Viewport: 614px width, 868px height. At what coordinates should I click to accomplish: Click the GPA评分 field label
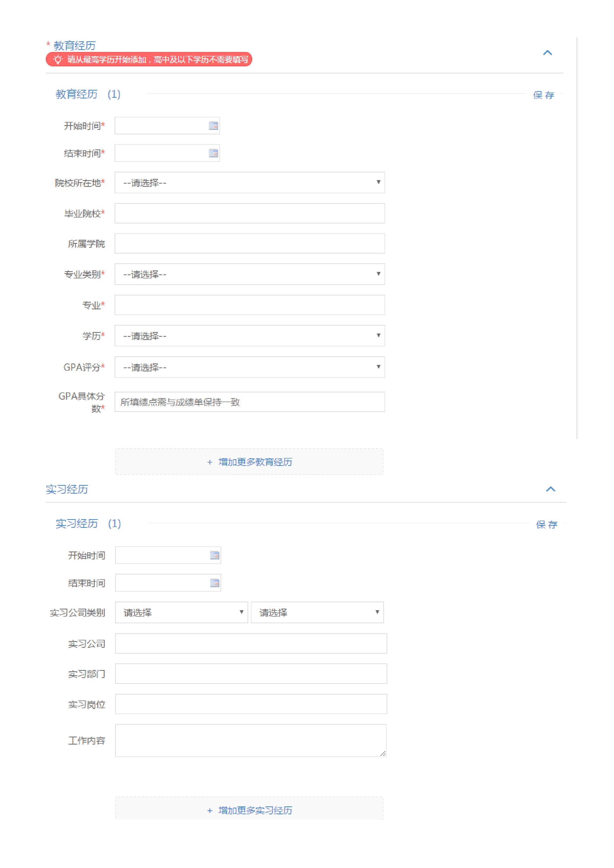[84, 367]
